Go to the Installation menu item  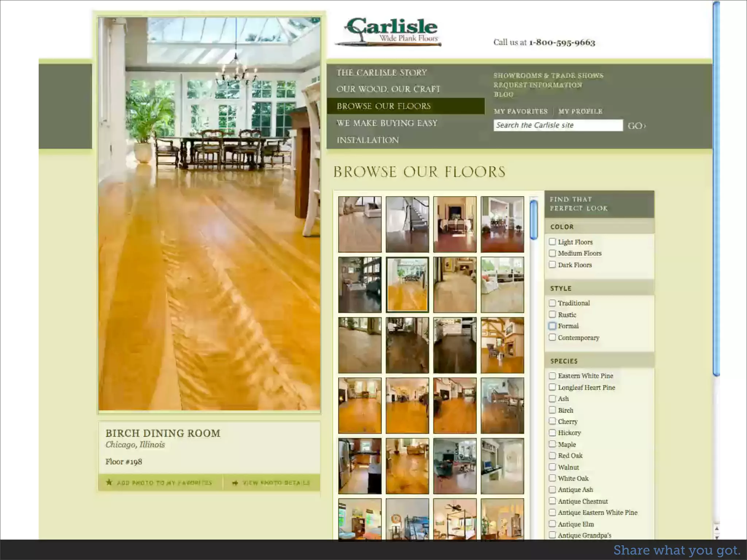point(368,140)
